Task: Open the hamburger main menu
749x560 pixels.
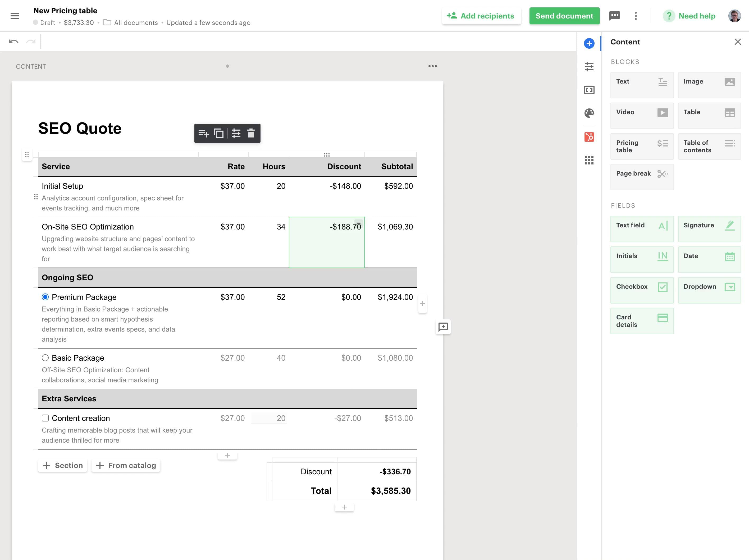Action: click(x=15, y=16)
